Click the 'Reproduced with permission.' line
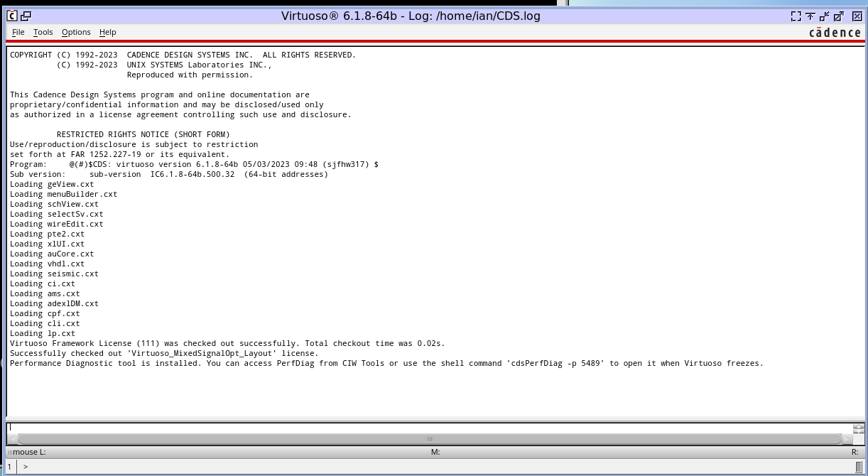 (190, 75)
